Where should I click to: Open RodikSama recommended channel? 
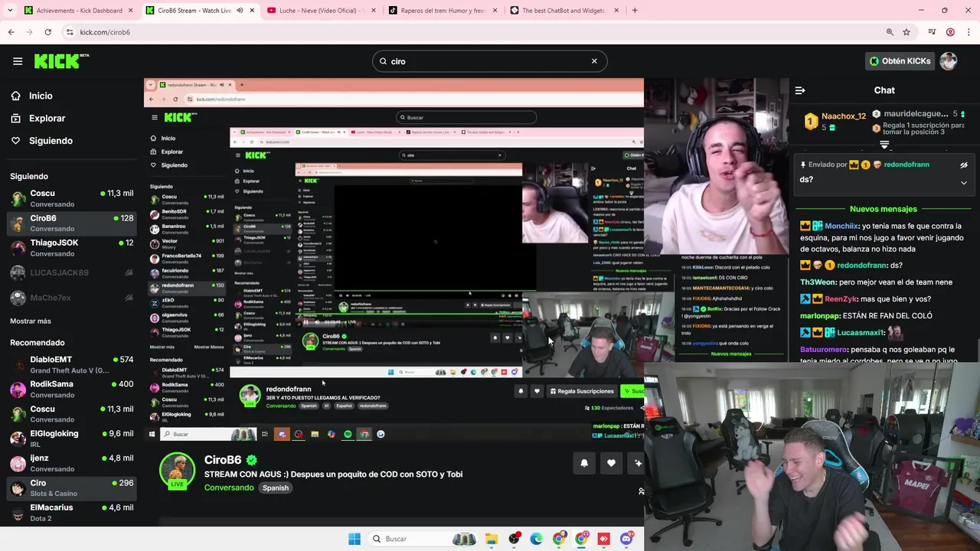point(72,389)
